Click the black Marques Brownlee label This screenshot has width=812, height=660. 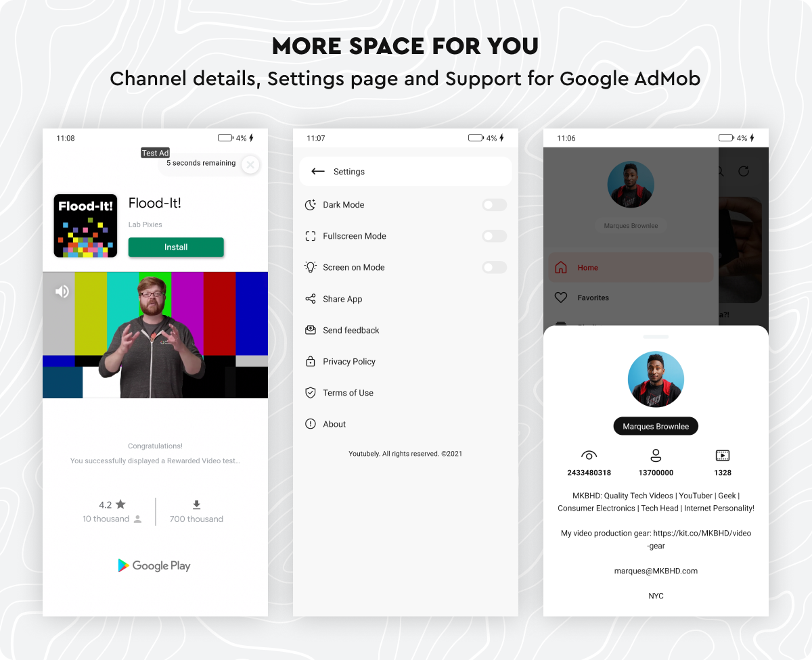656,426
